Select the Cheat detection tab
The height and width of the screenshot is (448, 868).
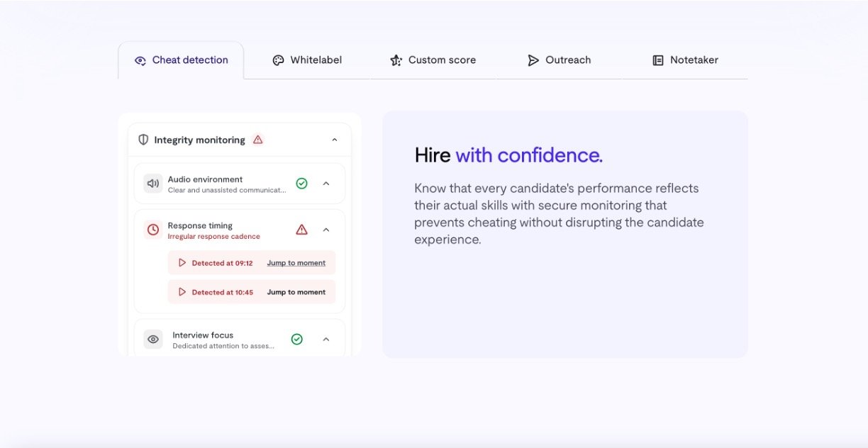[x=182, y=60]
